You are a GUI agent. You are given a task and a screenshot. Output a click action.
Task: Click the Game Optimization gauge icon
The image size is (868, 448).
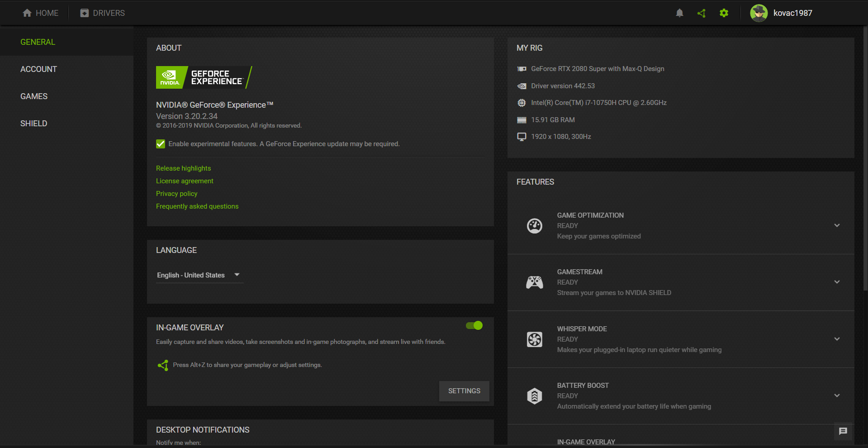(x=535, y=225)
